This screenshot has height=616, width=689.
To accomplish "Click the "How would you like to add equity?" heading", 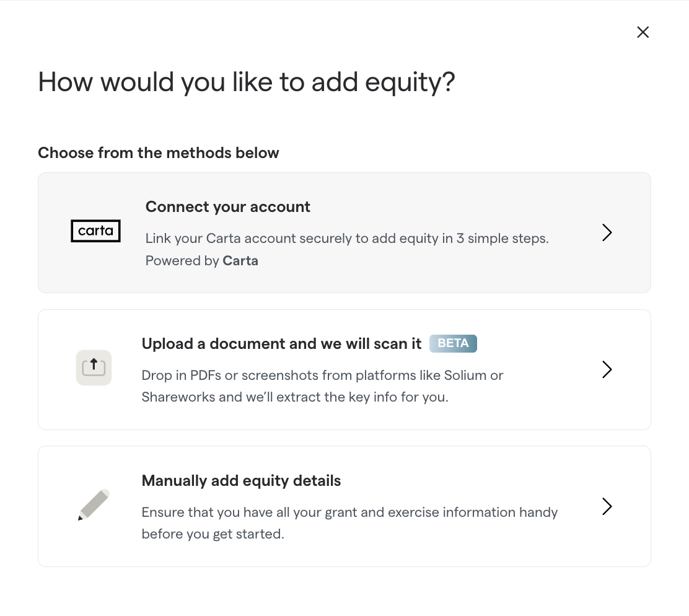I will tap(247, 82).
